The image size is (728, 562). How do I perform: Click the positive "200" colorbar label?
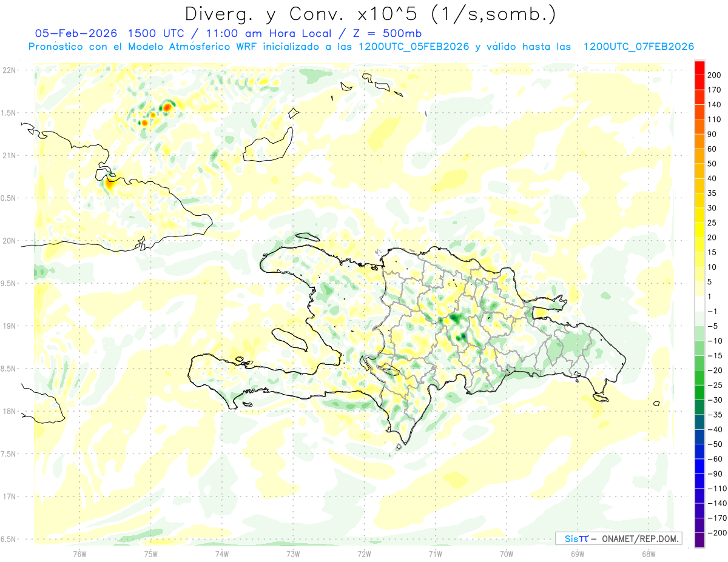[715, 75]
